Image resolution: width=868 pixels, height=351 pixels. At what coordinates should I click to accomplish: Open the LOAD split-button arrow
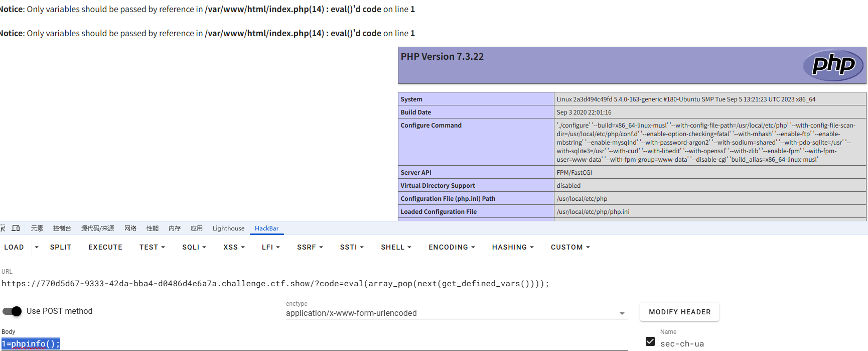(37, 247)
